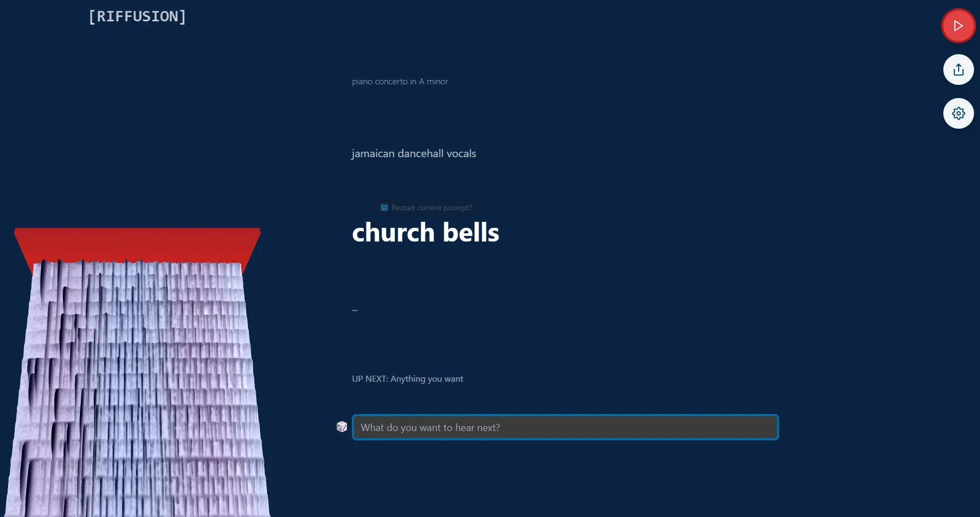
Task: Click the word 'piano' in concerto prompt
Action: (x=362, y=82)
